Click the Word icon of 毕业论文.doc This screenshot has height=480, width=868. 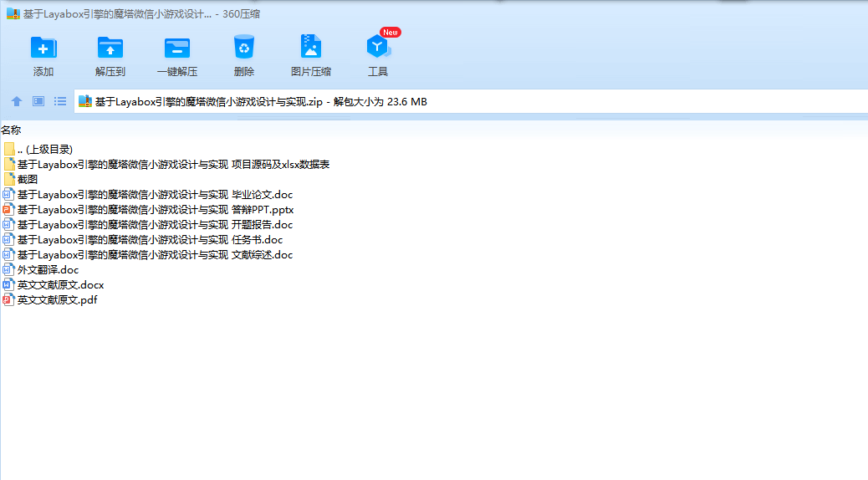tap(8, 194)
